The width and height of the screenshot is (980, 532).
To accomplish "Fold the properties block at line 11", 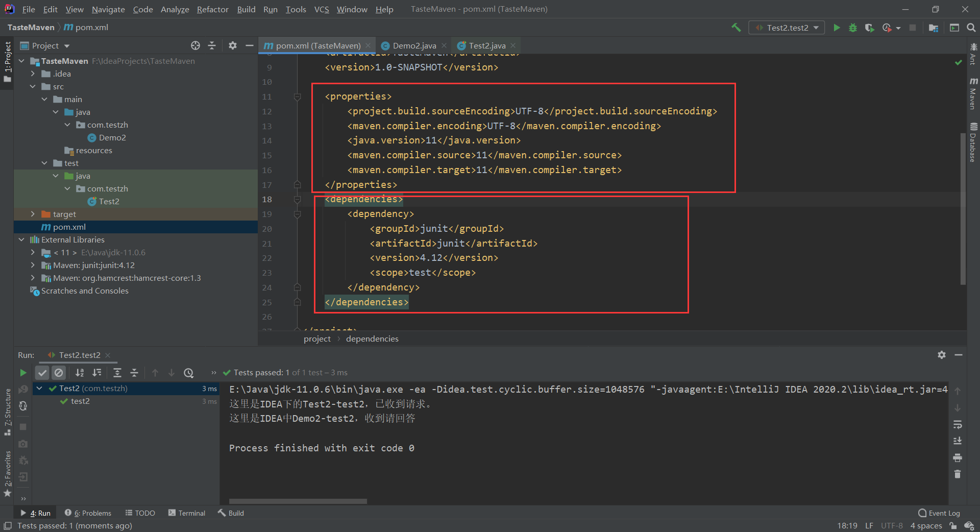I will click(x=297, y=96).
